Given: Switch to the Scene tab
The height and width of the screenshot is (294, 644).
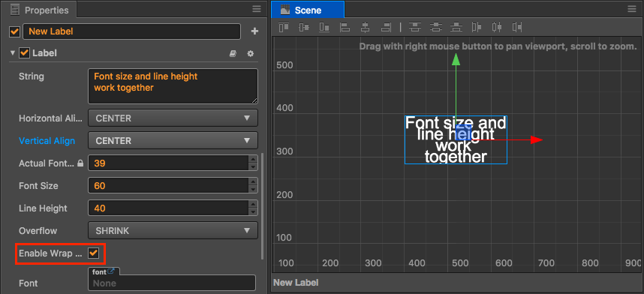Looking at the screenshot, I should [x=307, y=10].
